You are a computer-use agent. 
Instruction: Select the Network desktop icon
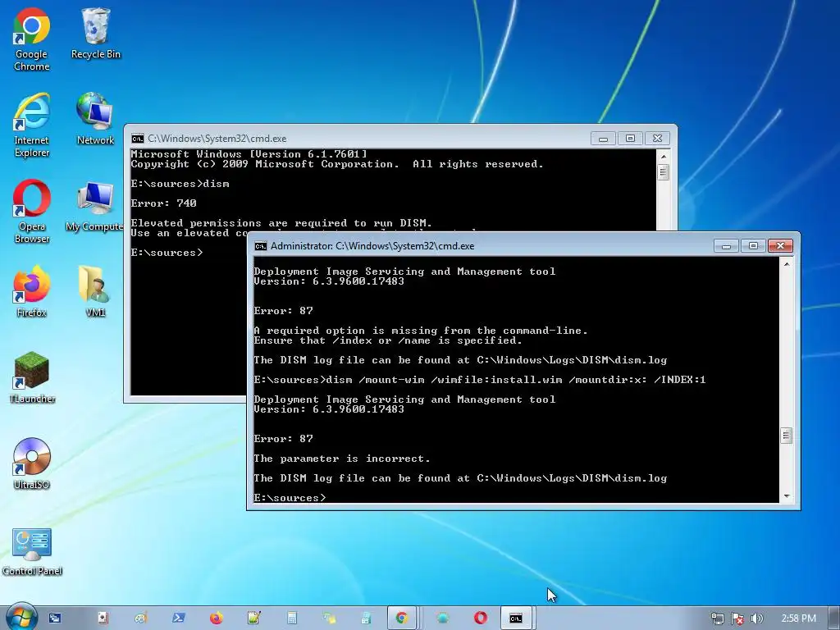95,120
